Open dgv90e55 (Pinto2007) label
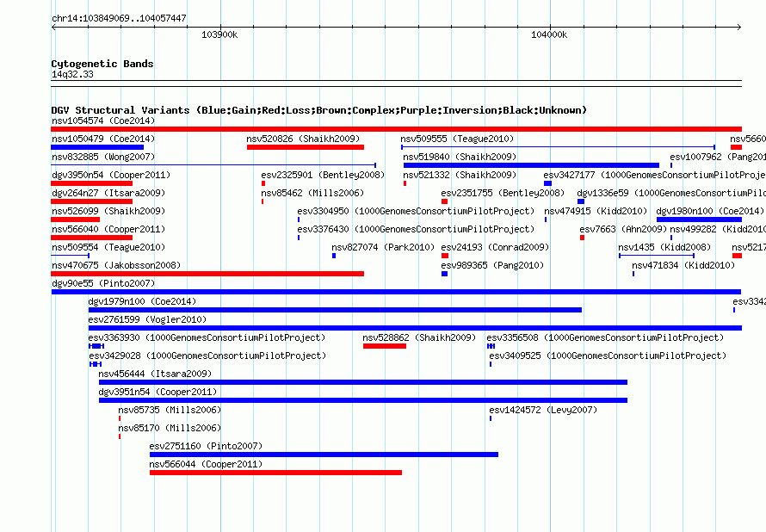The height and width of the screenshot is (532, 766). click(103, 283)
